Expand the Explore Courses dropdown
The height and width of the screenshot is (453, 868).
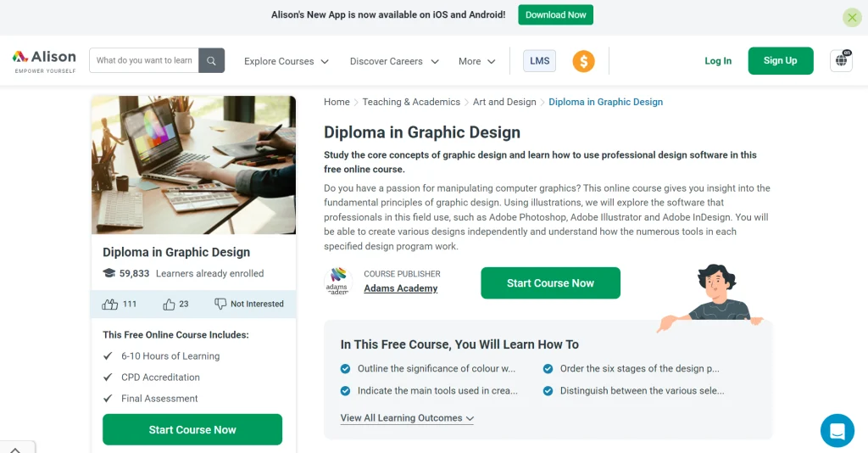pos(287,61)
